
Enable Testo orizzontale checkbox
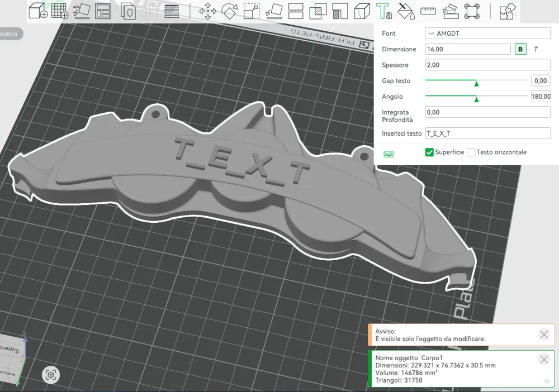[471, 152]
